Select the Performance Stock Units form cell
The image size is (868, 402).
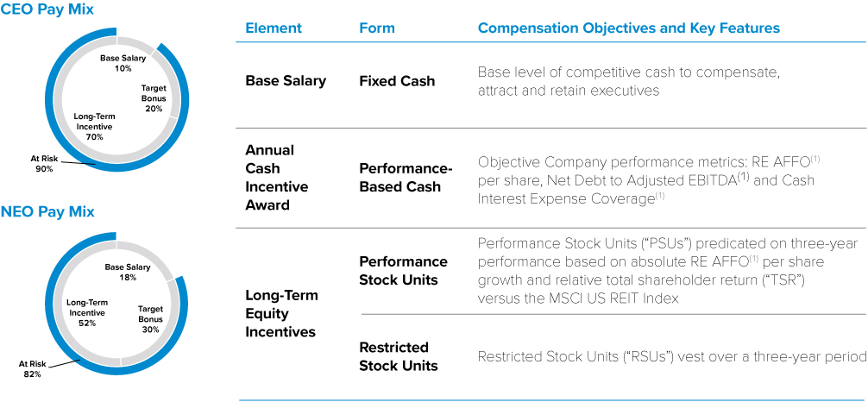403,271
